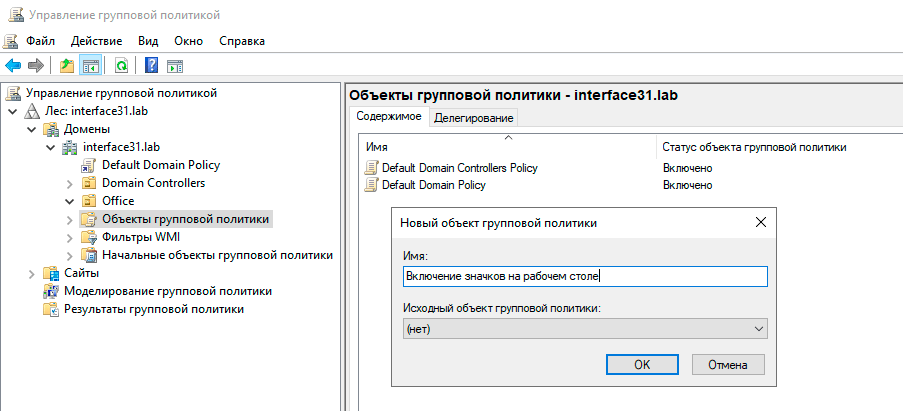Open Help via blue question-mark icon

coord(151,66)
